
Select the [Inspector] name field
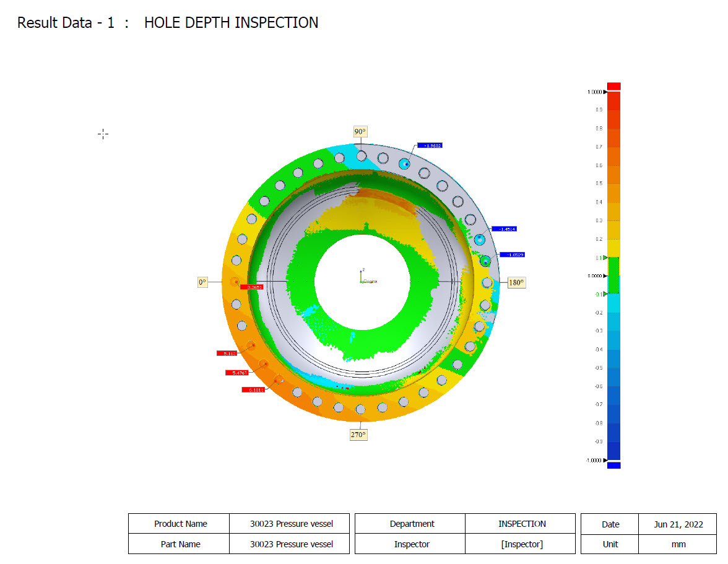[521, 544]
